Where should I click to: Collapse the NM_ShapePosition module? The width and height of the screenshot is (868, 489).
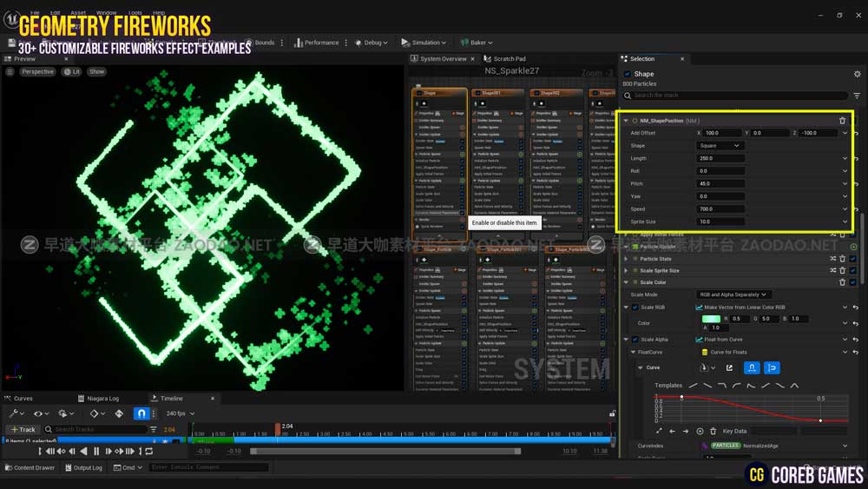[626, 120]
